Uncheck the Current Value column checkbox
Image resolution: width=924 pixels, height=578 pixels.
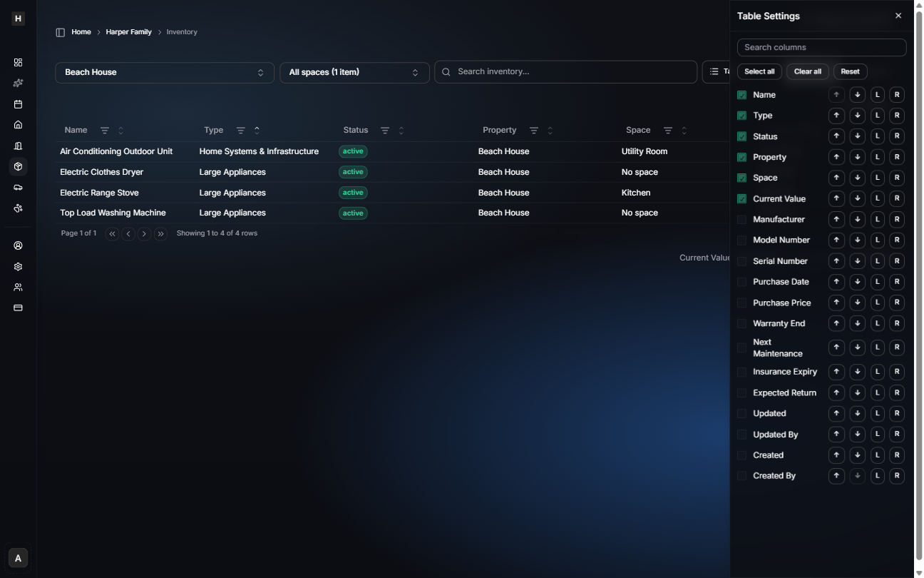point(741,199)
